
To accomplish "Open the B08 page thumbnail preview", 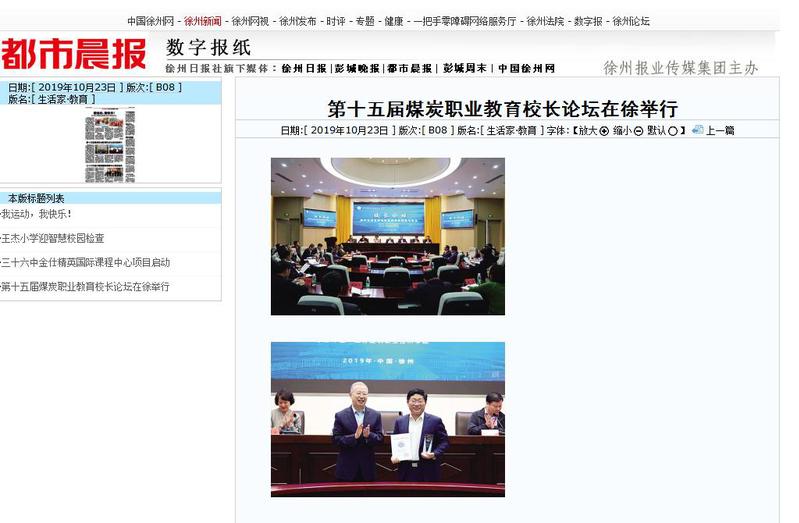I will pos(109,144).
